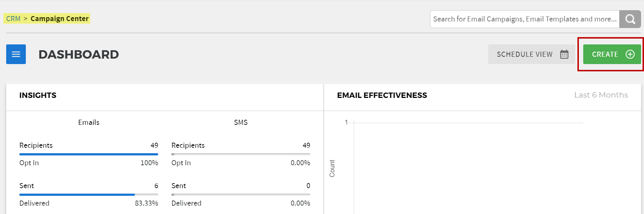The width and height of the screenshot is (644, 214).
Task: Click the EMAIL EFFECTIVENESS panel title
Action: [x=382, y=95]
